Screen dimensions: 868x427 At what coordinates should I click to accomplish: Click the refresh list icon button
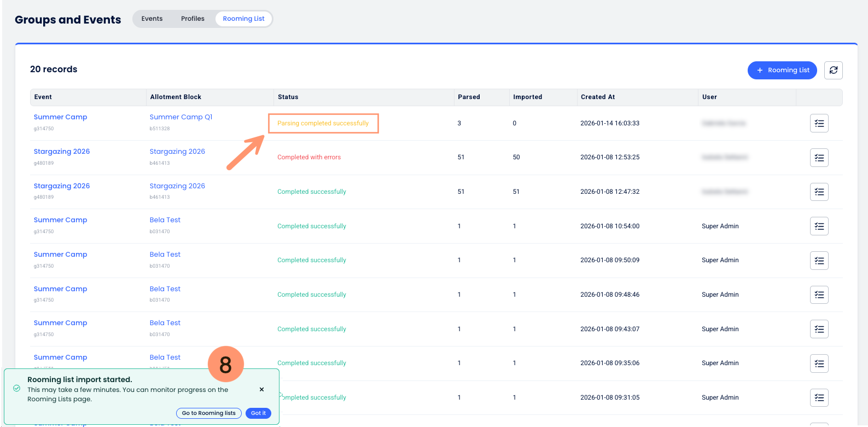833,70
